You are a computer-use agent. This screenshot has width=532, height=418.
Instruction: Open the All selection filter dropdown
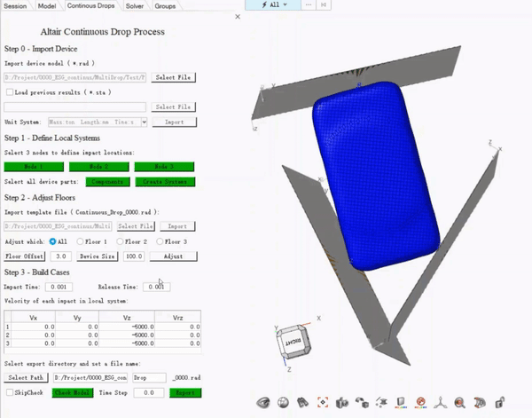click(273, 4)
